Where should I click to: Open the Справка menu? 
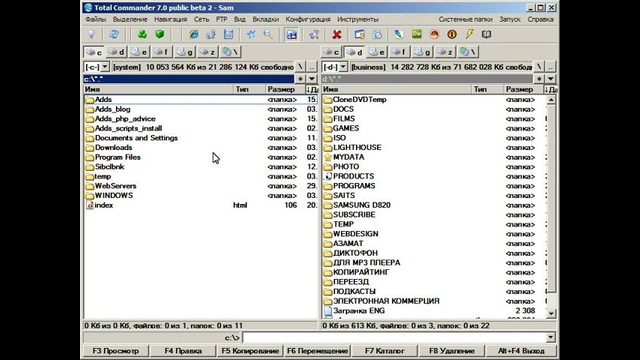540,19
